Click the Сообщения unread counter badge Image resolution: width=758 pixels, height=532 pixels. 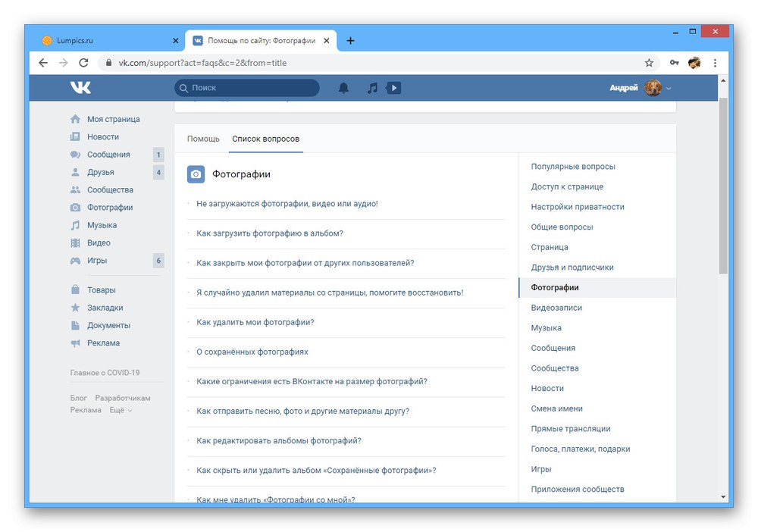[x=158, y=155]
